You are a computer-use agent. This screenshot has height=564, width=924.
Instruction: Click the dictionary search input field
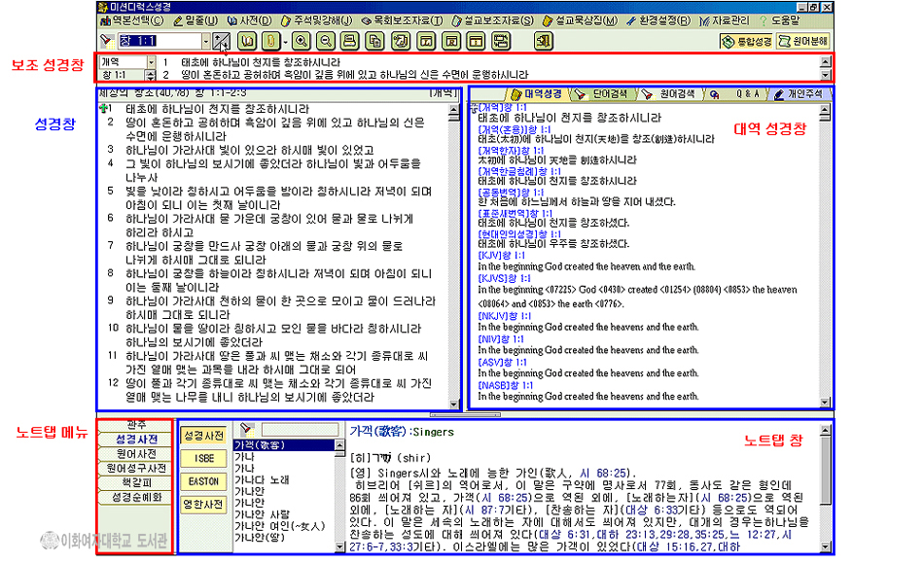coord(301,430)
